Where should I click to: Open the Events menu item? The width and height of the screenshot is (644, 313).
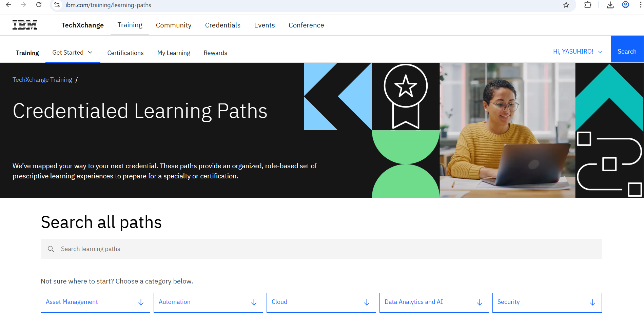click(x=265, y=25)
